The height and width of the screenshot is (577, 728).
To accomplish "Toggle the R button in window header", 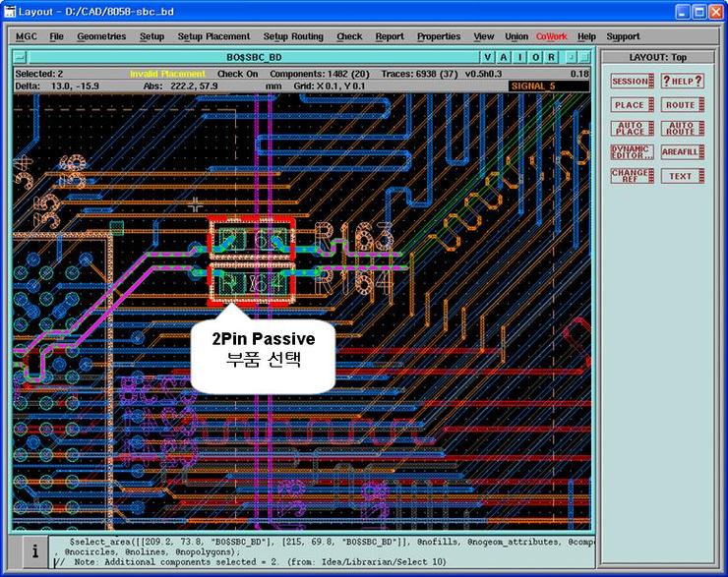I will coord(549,57).
